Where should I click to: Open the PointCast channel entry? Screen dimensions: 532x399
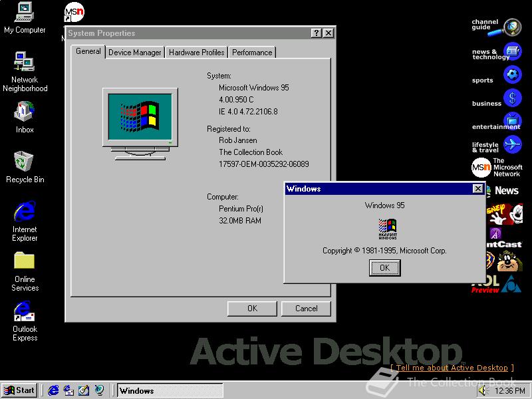(504, 238)
